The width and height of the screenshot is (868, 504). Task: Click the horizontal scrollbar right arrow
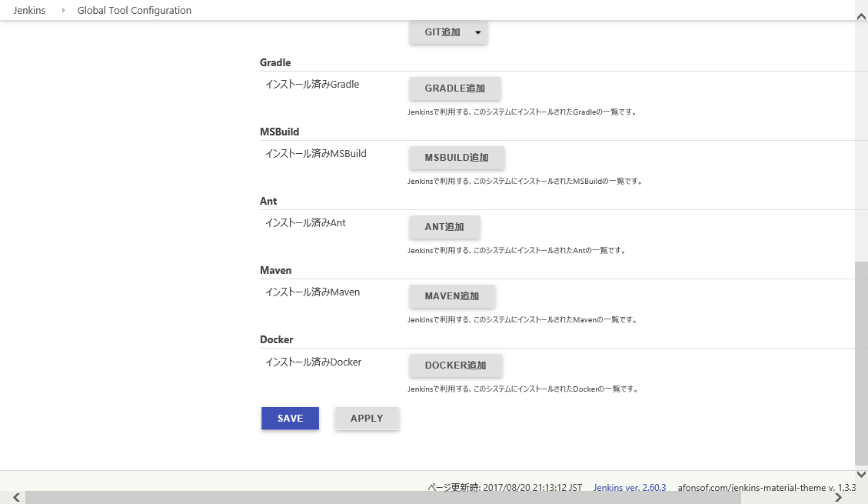(x=838, y=497)
